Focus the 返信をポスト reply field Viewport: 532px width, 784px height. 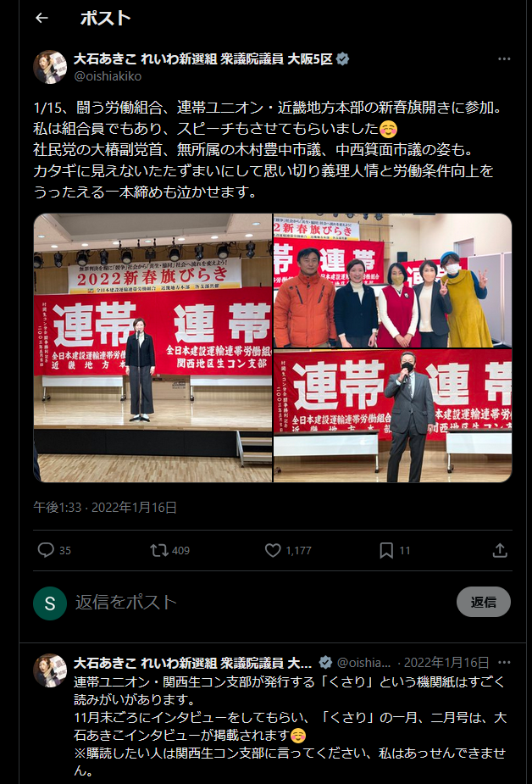coord(260,602)
